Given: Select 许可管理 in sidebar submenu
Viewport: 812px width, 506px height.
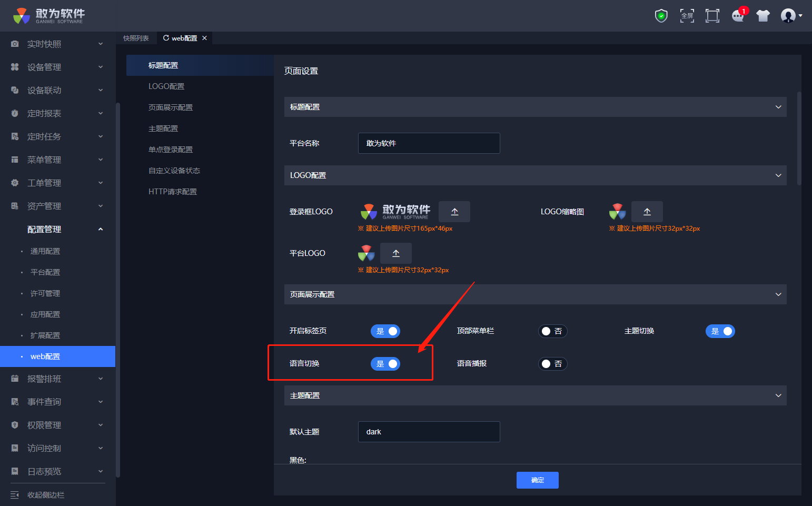Looking at the screenshot, I should click(x=45, y=293).
